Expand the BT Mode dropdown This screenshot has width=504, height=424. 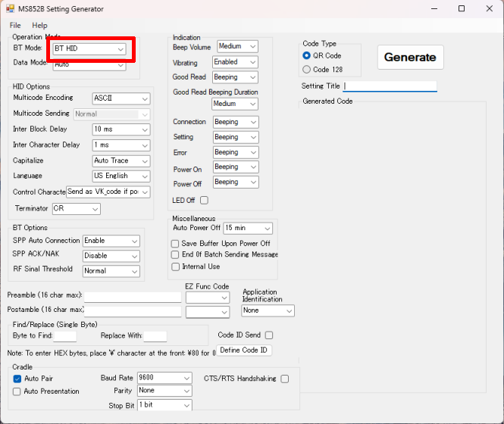click(89, 49)
